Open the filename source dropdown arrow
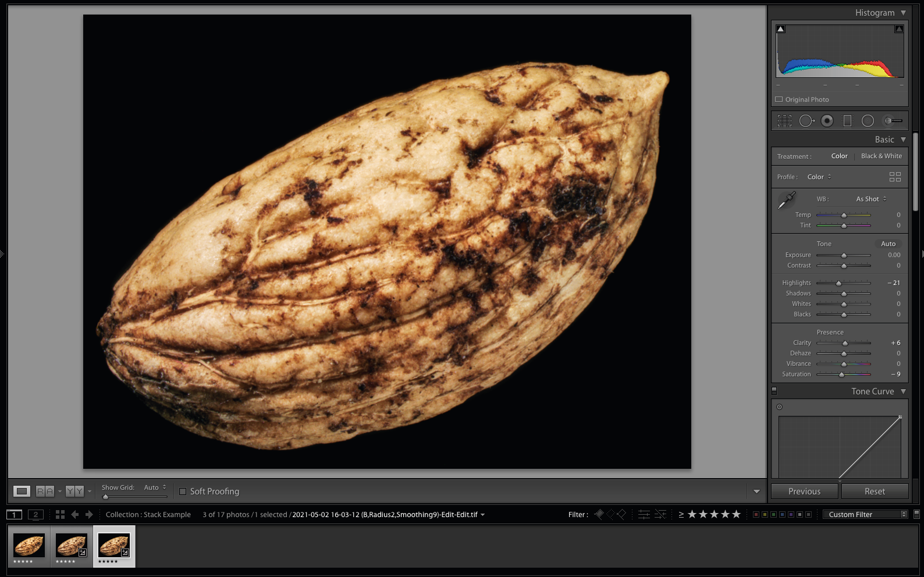The image size is (924, 577). [x=482, y=515]
